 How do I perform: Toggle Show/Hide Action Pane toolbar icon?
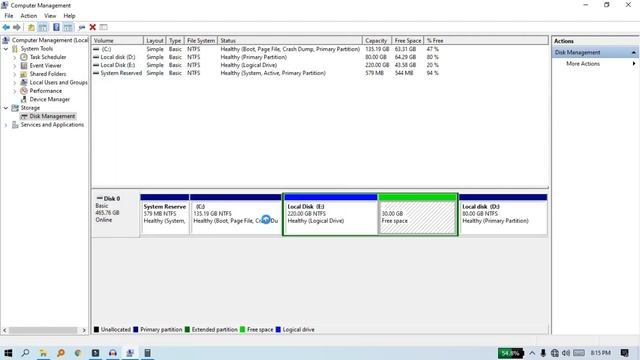pyautogui.click(x=68, y=27)
